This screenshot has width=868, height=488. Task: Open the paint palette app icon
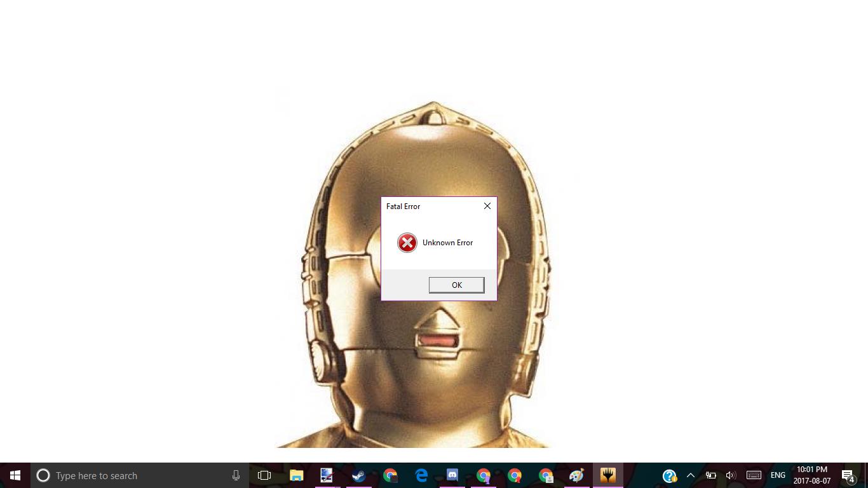576,475
